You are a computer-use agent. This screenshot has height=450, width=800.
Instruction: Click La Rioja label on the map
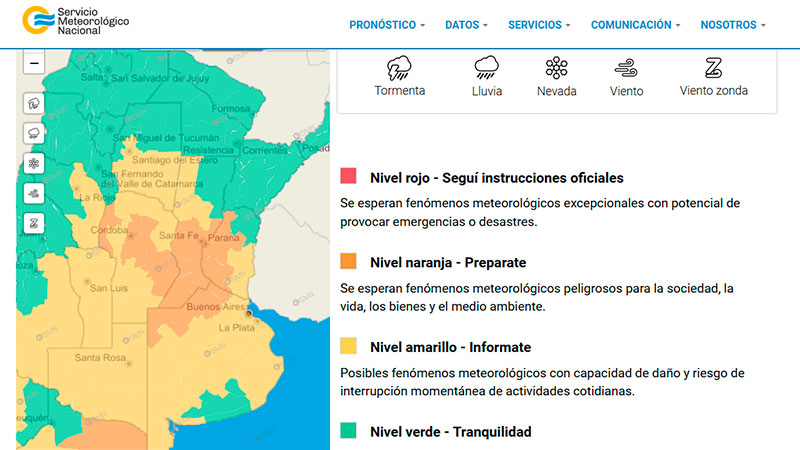[96, 197]
